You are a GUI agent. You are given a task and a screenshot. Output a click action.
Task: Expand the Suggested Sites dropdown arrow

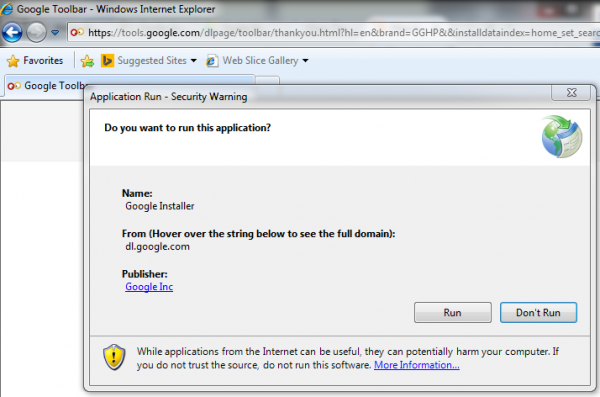tap(194, 60)
